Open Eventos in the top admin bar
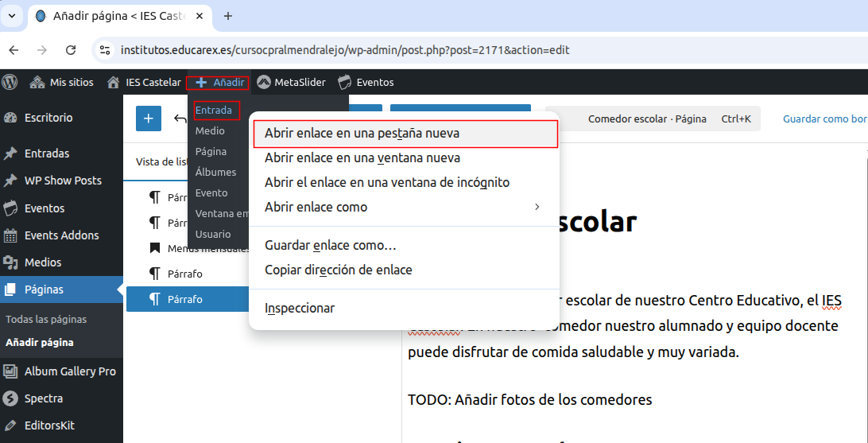868x443 pixels. (366, 82)
